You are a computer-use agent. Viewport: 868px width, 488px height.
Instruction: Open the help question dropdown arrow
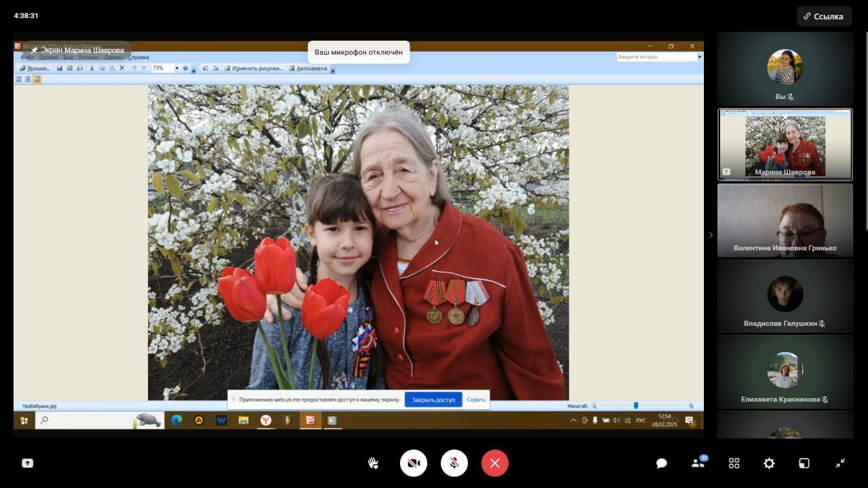[x=700, y=57]
